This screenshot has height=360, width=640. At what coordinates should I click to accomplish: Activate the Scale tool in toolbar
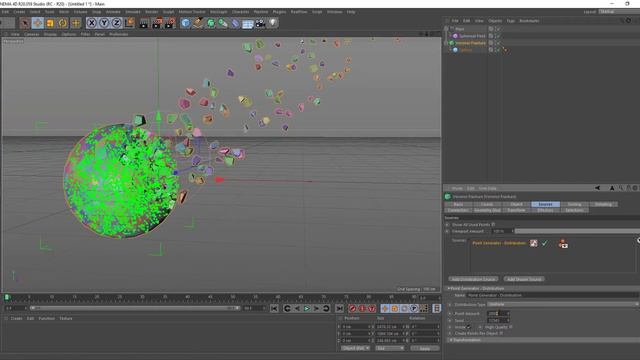[x=50, y=23]
